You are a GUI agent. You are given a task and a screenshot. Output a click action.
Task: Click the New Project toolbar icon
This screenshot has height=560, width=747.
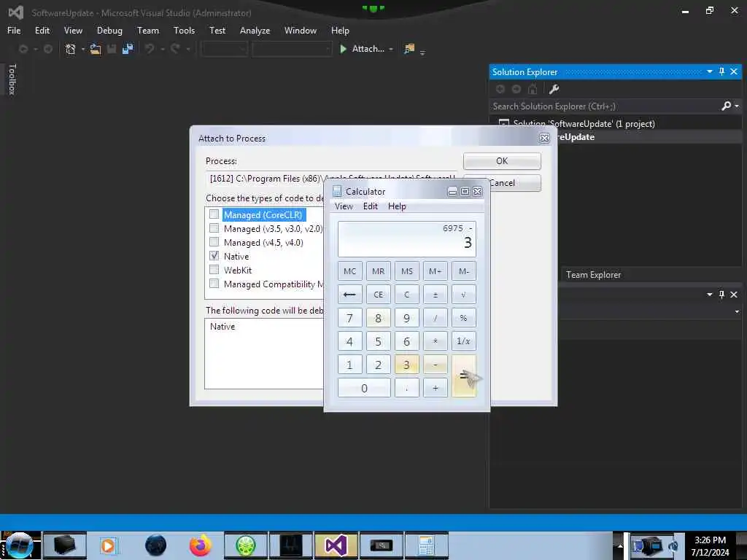pyautogui.click(x=71, y=49)
